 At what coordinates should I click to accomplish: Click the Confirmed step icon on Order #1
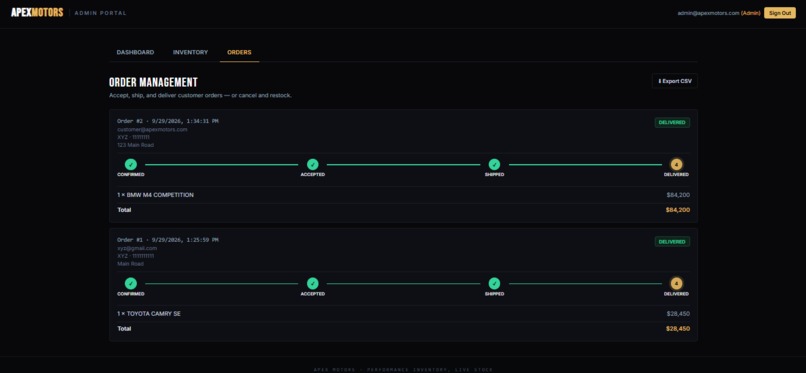[131, 284]
